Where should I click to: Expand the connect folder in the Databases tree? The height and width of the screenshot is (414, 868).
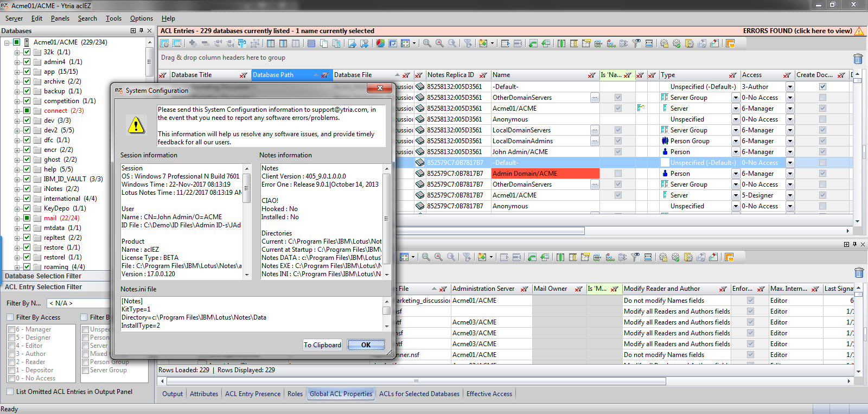(x=17, y=111)
